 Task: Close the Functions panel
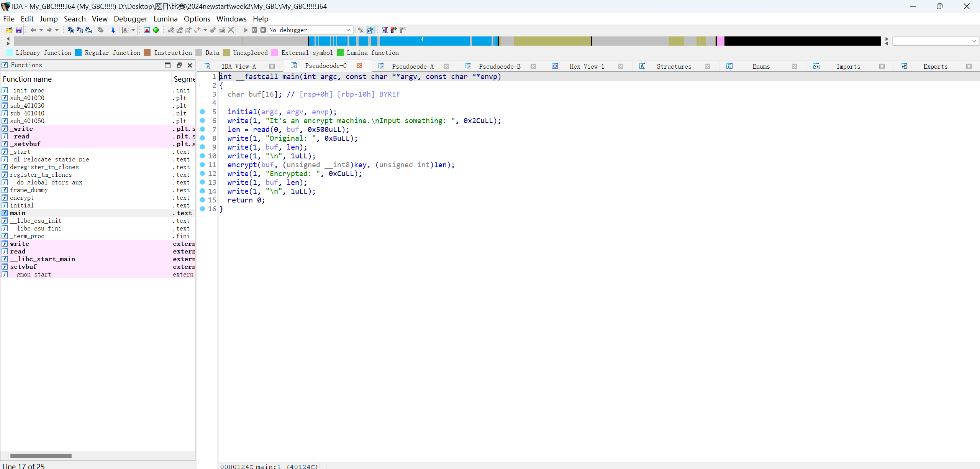[190, 65]
